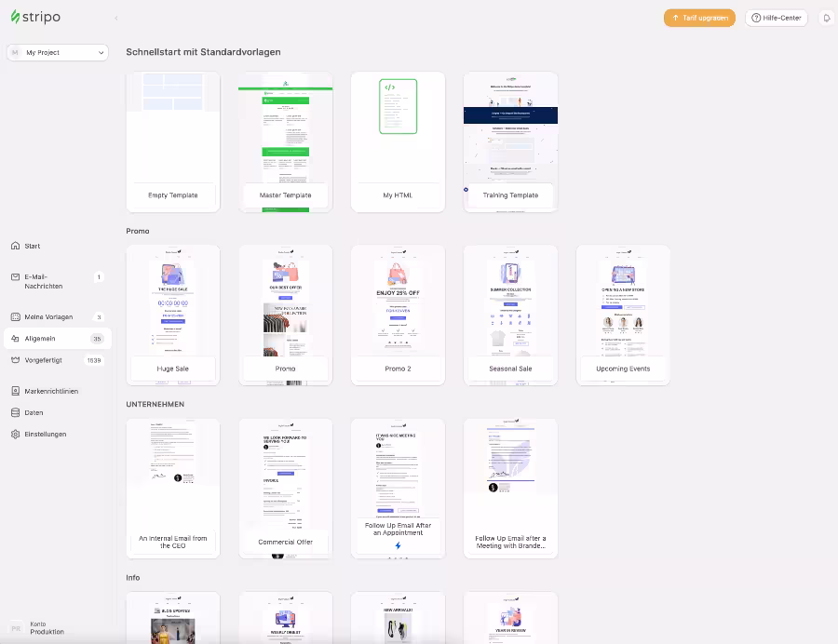Open the New Arrivals info template
Screen dimensions: 838x644
(399, 618)
